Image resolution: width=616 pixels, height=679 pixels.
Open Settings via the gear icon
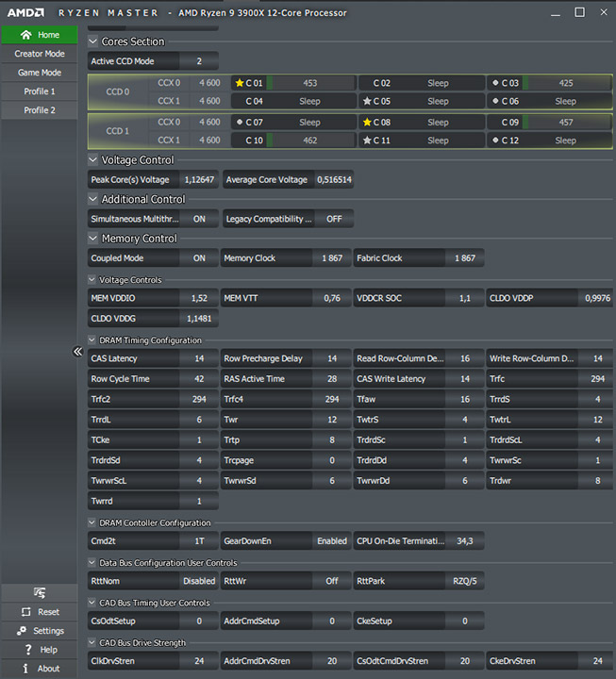click(x=22, y=631)
